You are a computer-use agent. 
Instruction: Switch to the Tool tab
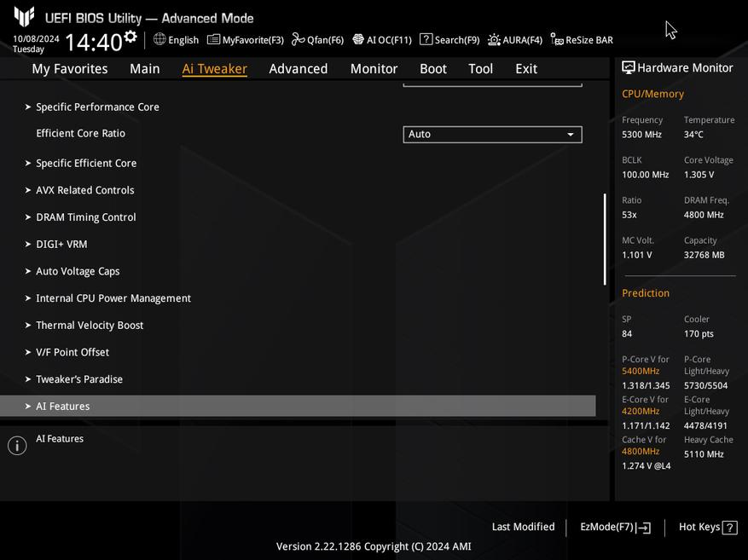click(480, 69)
